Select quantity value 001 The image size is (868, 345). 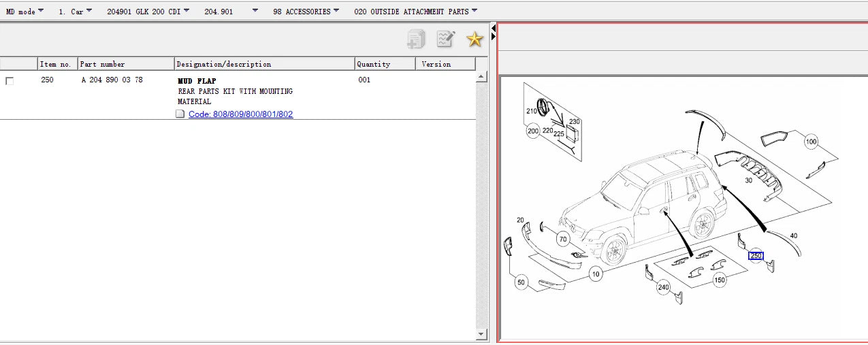[x=364, y=80]
